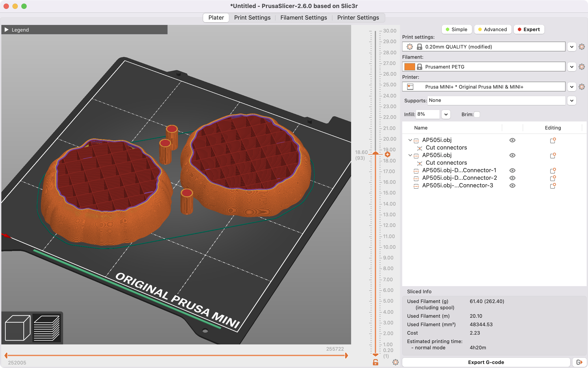Screen dimensions: 588x368
Task: Open the Supports dropdown
Action: [x=572, y=100]
